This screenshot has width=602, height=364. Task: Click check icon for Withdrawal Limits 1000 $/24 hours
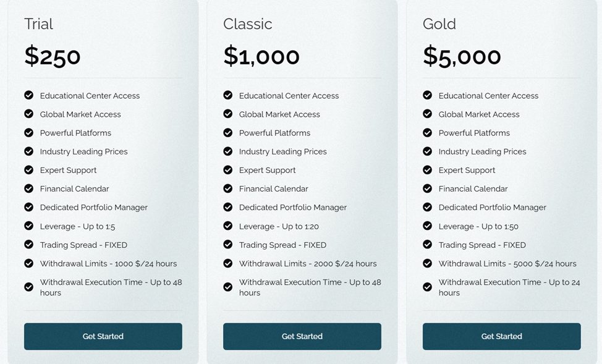28,263
